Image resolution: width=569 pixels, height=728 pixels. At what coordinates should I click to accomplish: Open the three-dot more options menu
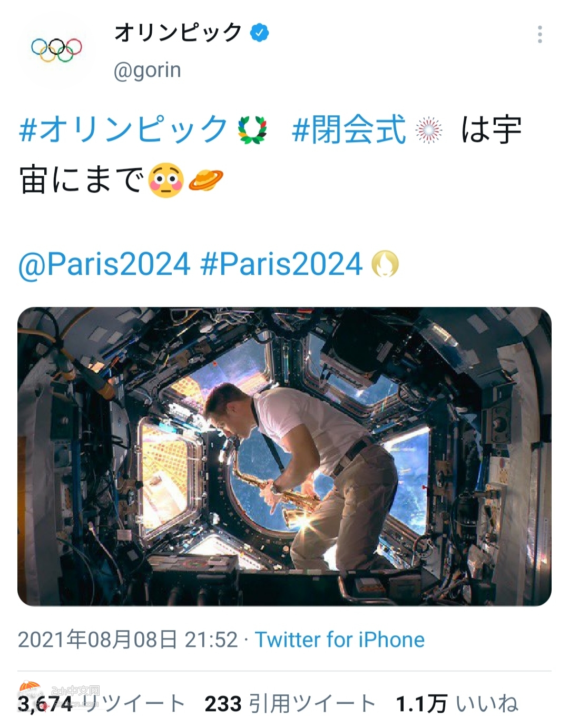pyautogui.click(x=539, y=34)
